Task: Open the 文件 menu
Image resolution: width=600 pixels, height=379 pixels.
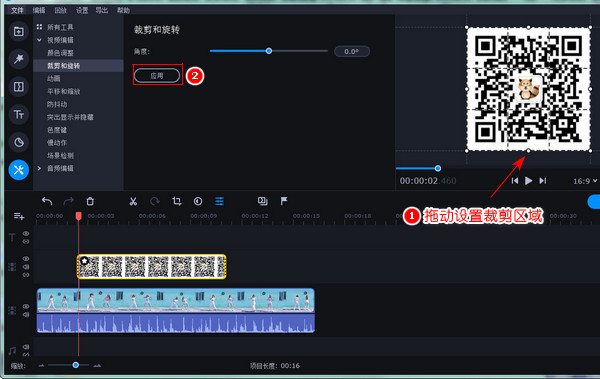Action: [17, 10]
